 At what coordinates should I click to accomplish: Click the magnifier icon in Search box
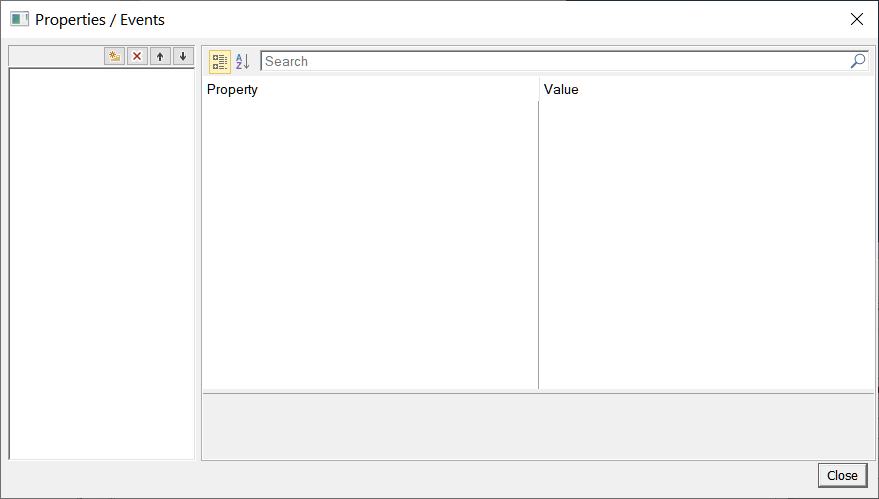858,61
